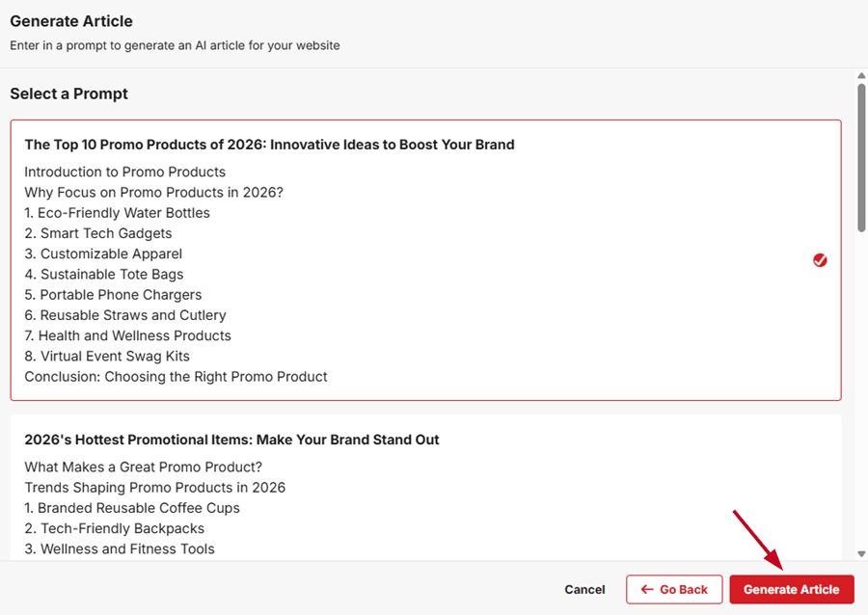Screen dimensions: 868x615
Task: Select the "Tech-Friendly Backpacks" outline item
Action: 114,528
